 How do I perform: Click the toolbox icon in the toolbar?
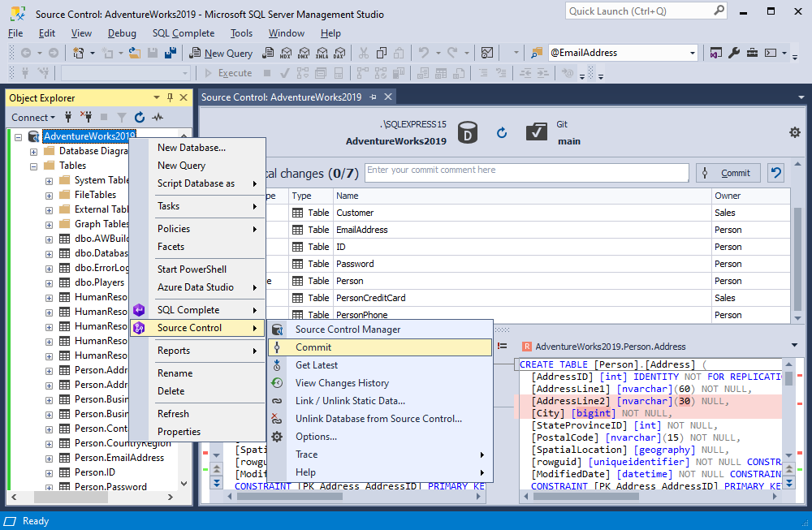pos(752,53)
